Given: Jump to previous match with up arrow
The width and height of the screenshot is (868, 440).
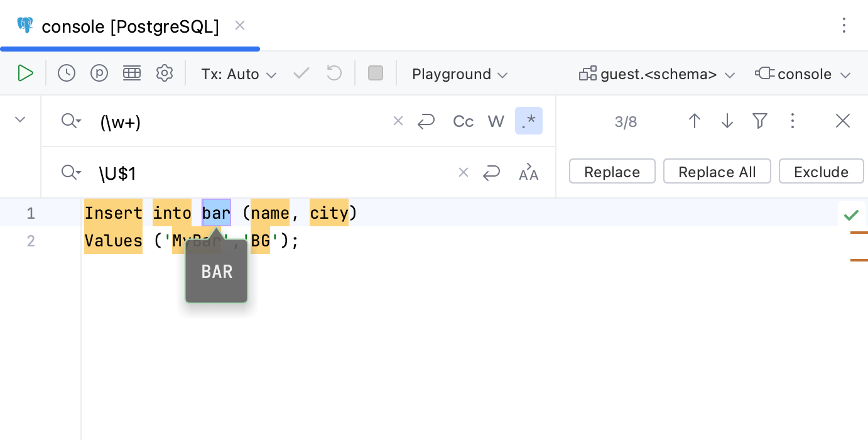Looking at the screenshot, I should pos(695,121).
